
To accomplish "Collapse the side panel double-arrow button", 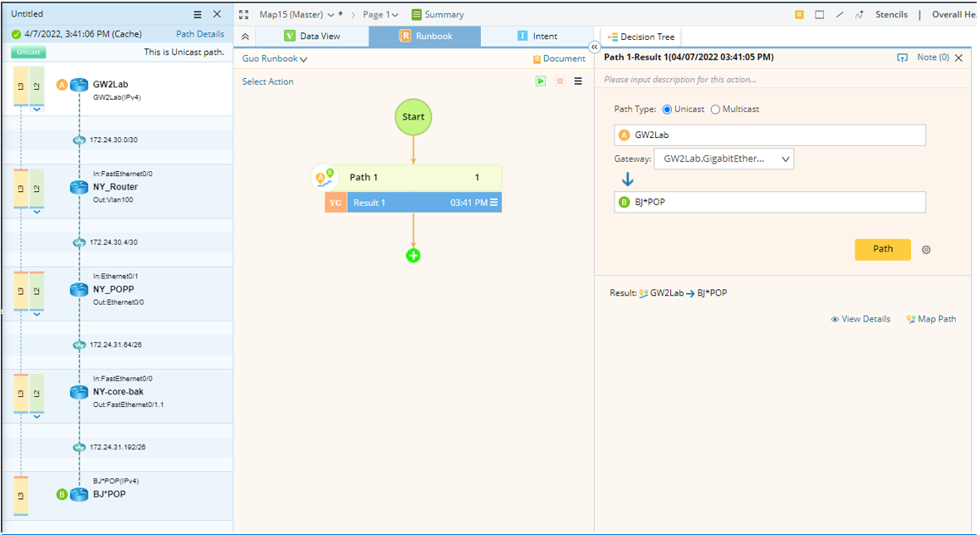I will (595, 47).
